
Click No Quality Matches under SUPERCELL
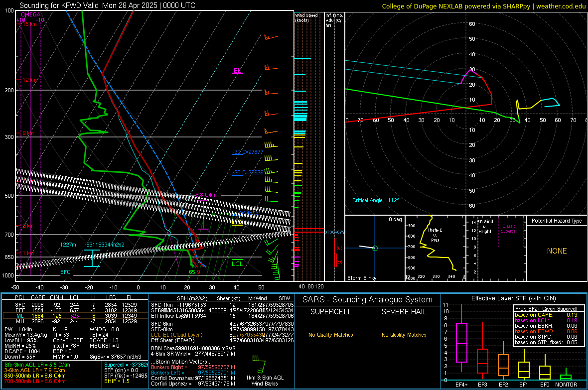[x=331, y=335]
